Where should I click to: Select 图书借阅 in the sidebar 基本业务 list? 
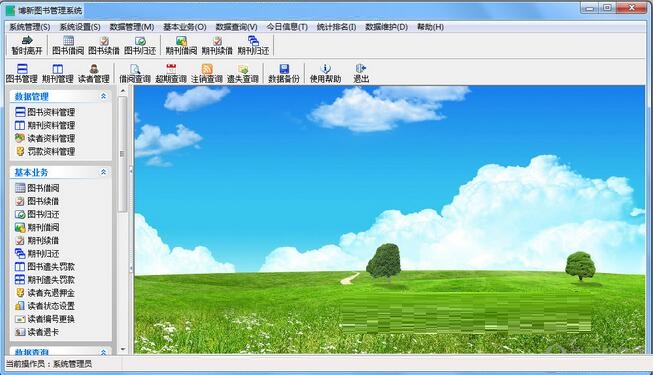point(37,188)
